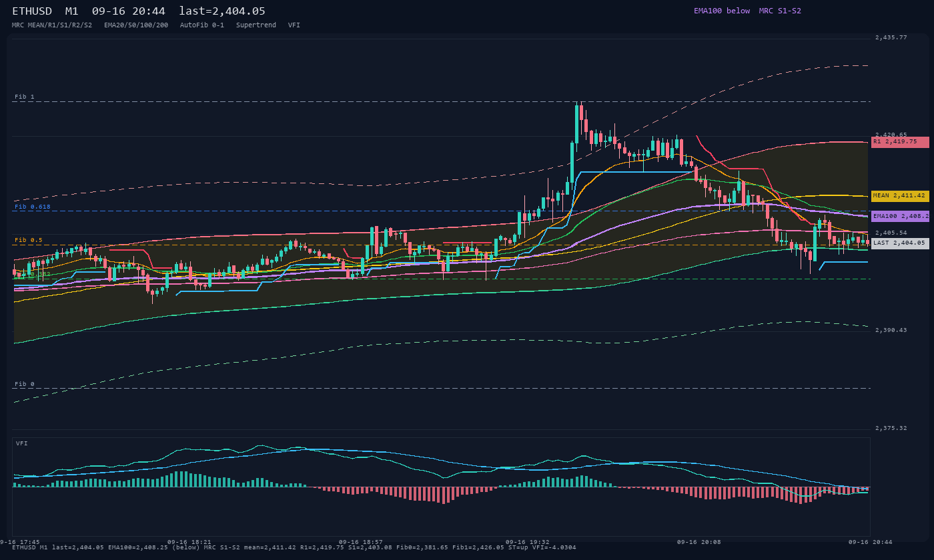The height and width of the screenshot is (560, 934).
Task: Select the 'MRC S1-S2' status text
Action: [x=780, y=11]
